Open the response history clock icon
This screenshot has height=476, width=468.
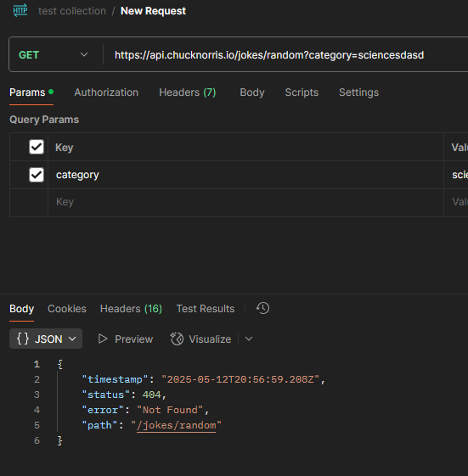pos(262,308)
